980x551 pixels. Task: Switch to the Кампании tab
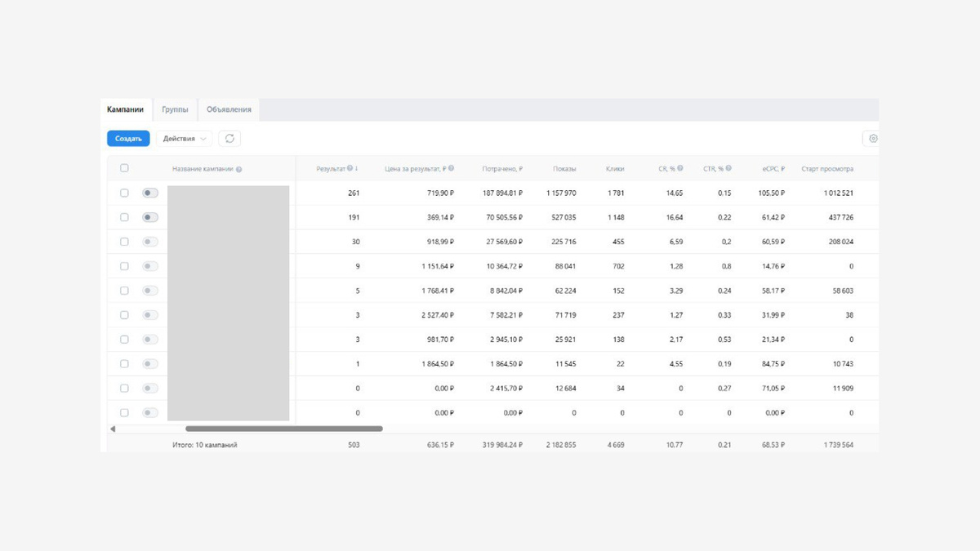pyautogui.click(x=125, y=109)
